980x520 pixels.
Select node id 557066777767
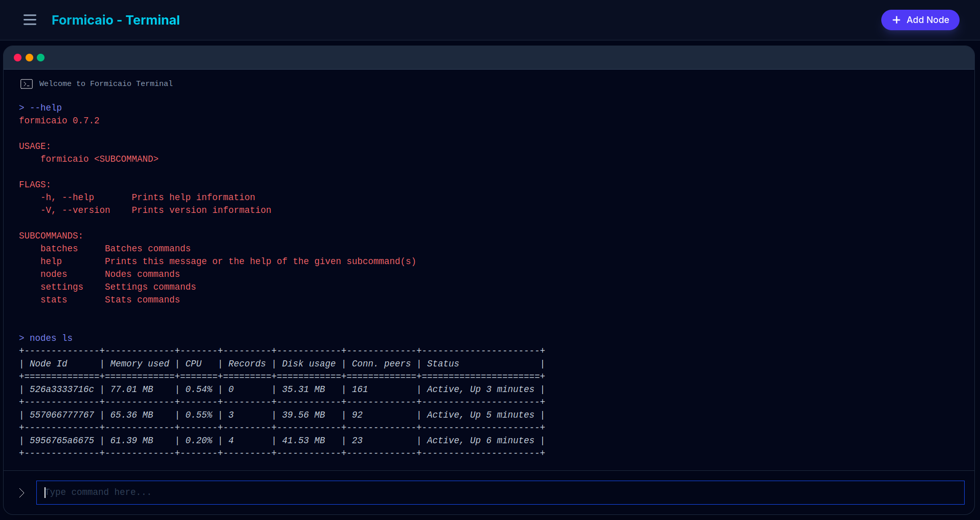coord(62,415)
